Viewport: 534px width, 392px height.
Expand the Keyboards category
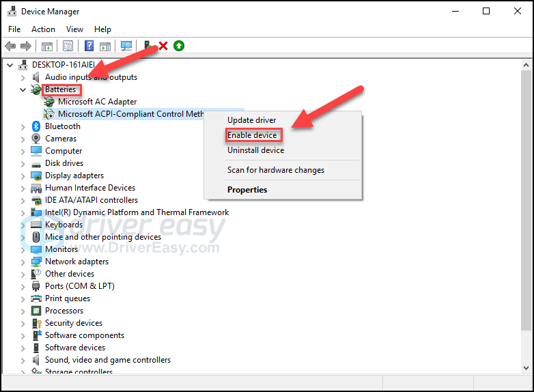(x=23, y=225)
